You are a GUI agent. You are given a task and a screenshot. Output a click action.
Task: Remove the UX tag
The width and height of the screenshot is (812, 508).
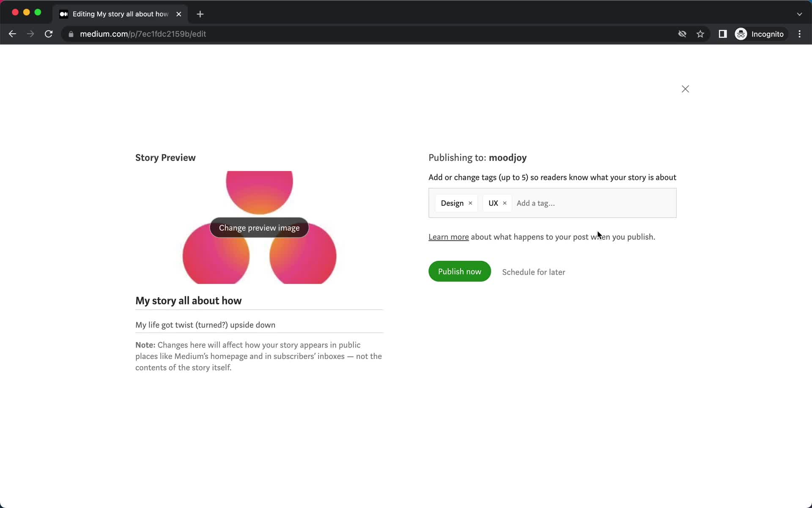(505, 203)
